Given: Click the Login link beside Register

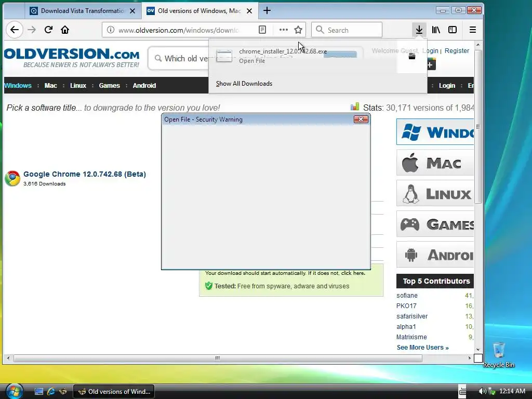Looking at the screenshot, I should pos(430,50).
